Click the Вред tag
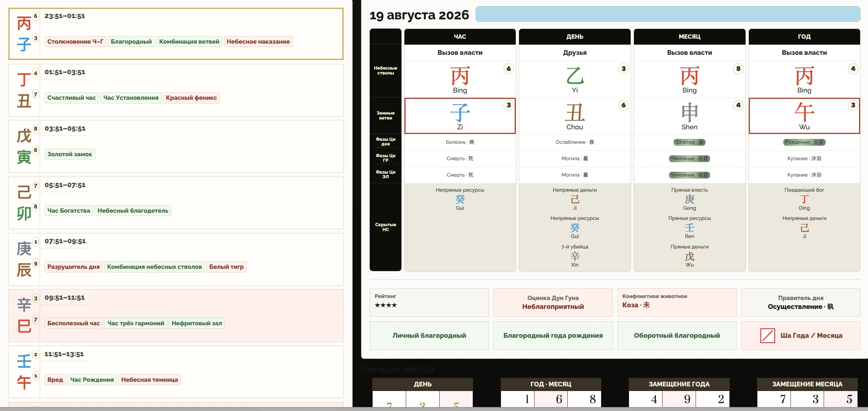 55,380
